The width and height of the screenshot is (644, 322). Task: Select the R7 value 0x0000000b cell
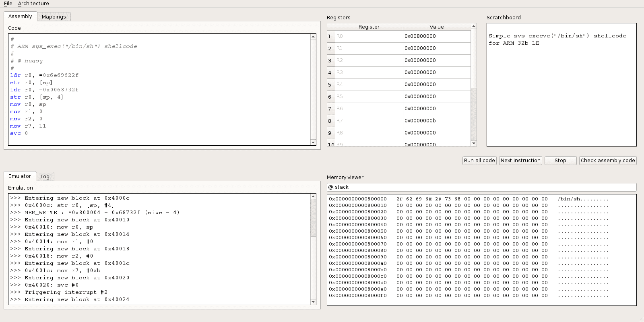point(437,121)
